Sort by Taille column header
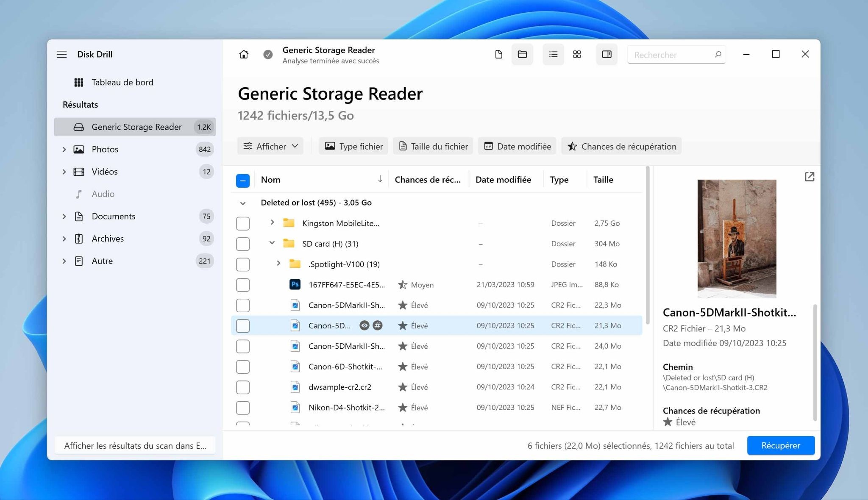The height and width of the screenshot is (500, 868). (603, 179)
